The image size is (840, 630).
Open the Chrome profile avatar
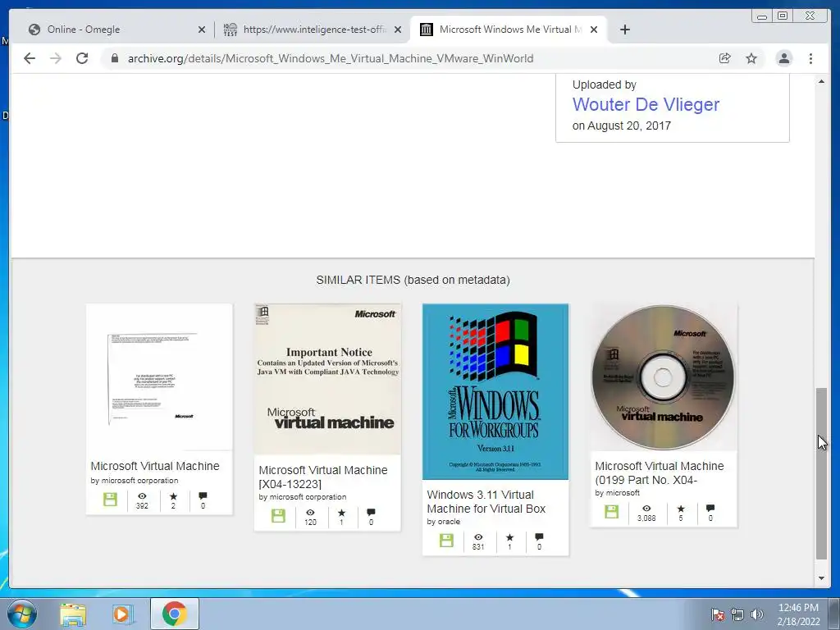[783, 58]
